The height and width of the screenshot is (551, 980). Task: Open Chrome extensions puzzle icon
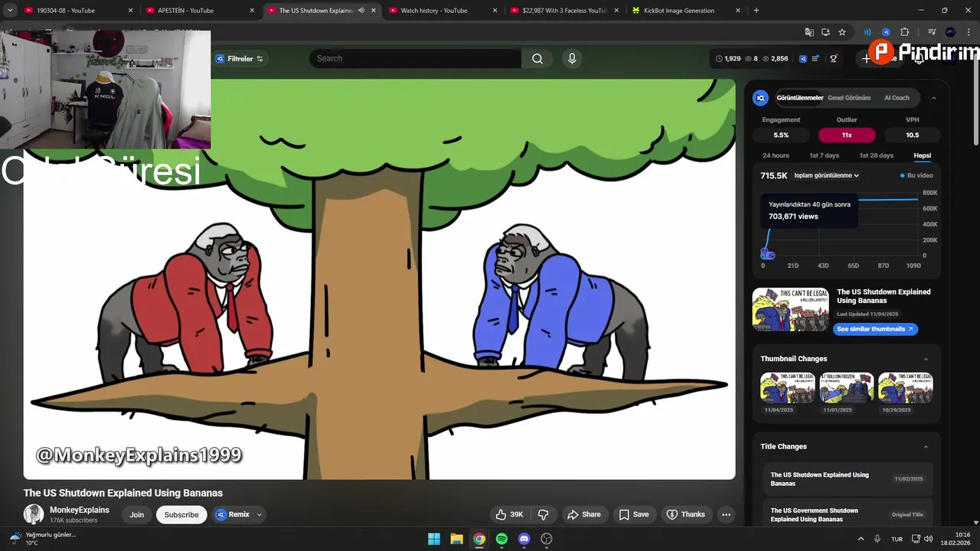[904, 32]
